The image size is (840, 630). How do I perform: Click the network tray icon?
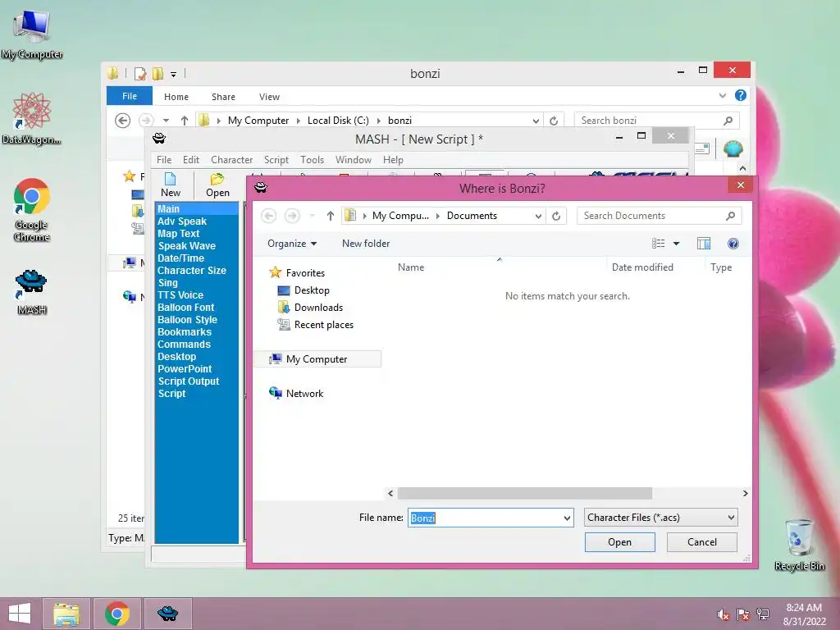point(763,614)
